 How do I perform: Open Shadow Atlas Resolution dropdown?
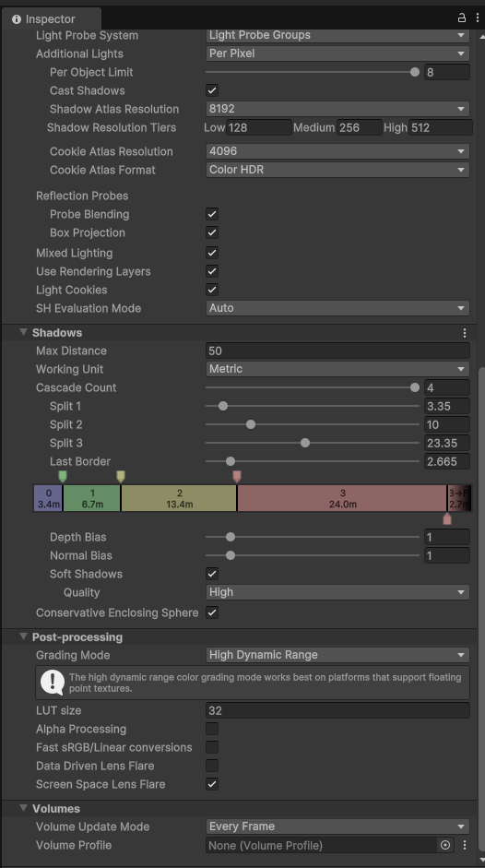pos(337,109)
